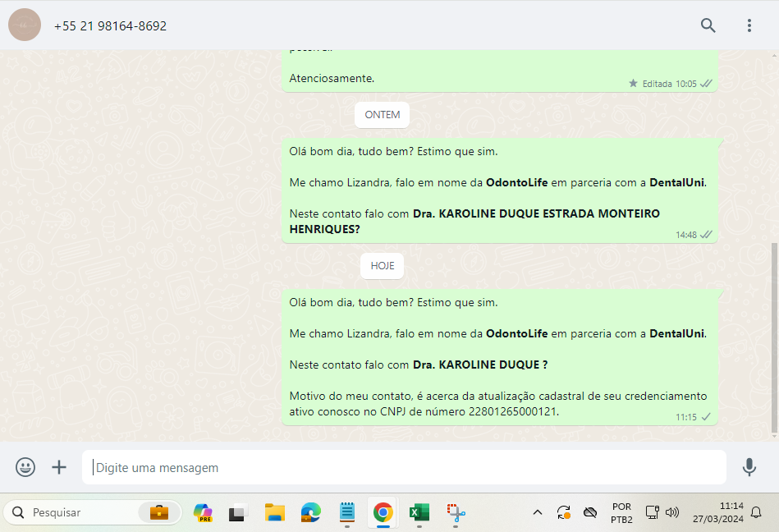Open Microsoft Edge from the taskbar

tap(311, 512)
